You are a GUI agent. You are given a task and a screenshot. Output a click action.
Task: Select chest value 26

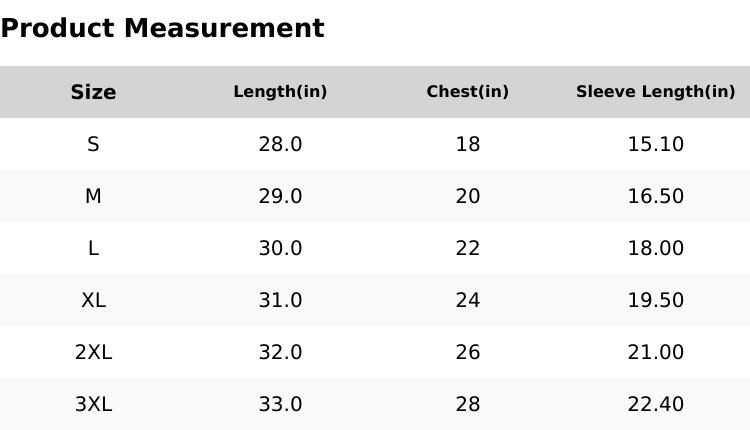467,352
